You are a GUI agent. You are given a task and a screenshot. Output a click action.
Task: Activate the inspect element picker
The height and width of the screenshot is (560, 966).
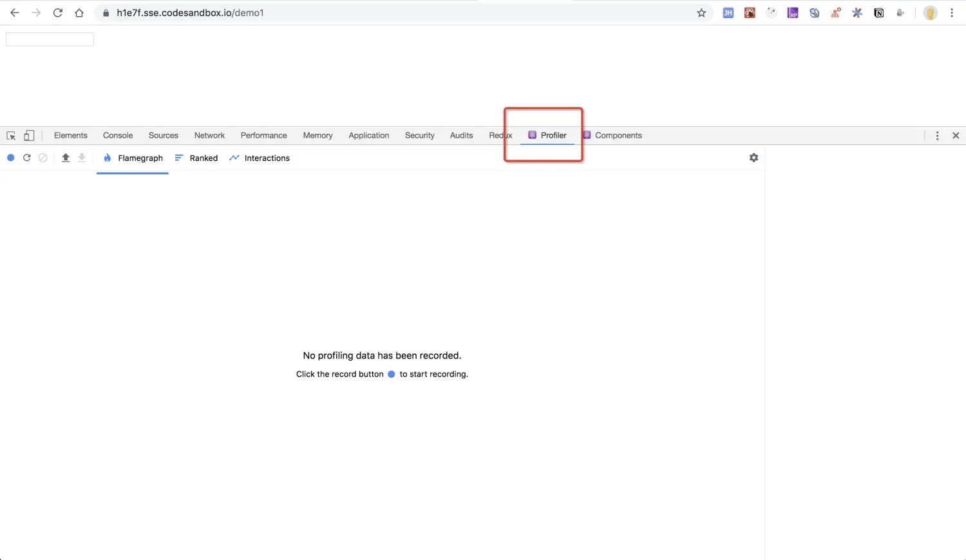click(11, 136)
